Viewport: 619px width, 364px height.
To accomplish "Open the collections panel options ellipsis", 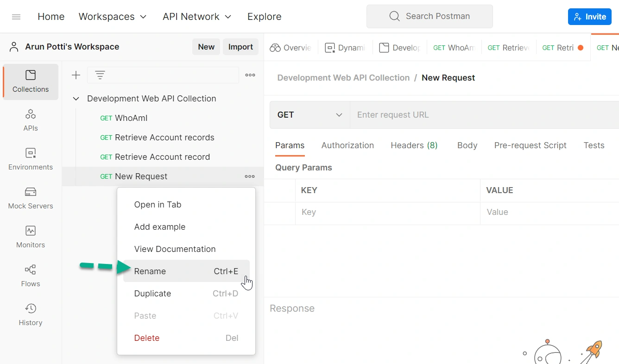I will 250,75.
